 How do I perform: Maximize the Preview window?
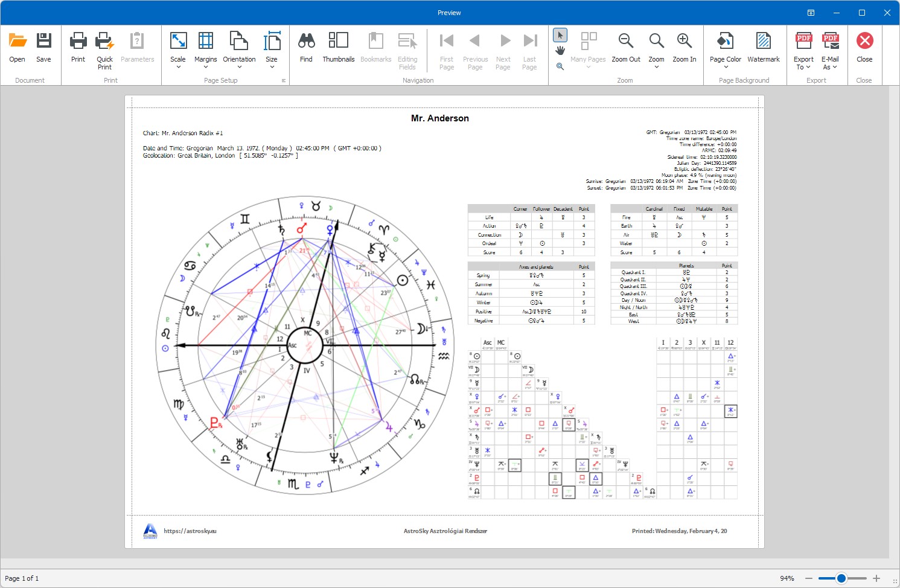(x=862, y=13)
